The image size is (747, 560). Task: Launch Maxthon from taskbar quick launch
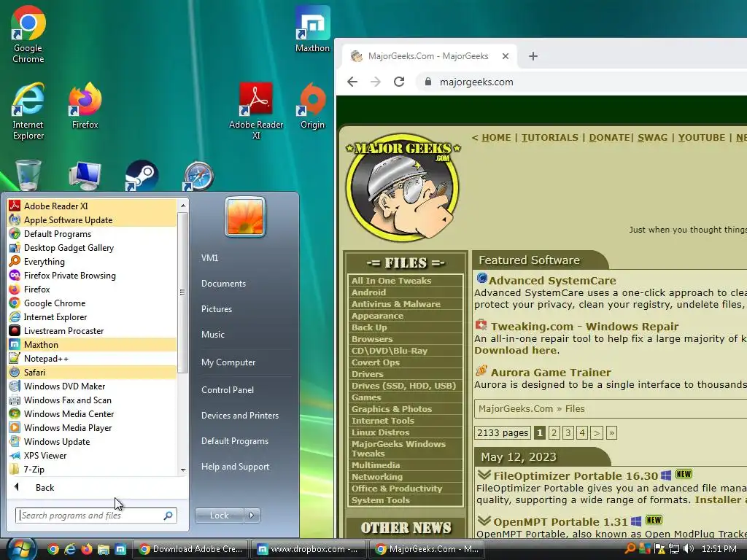pos(120,550)
